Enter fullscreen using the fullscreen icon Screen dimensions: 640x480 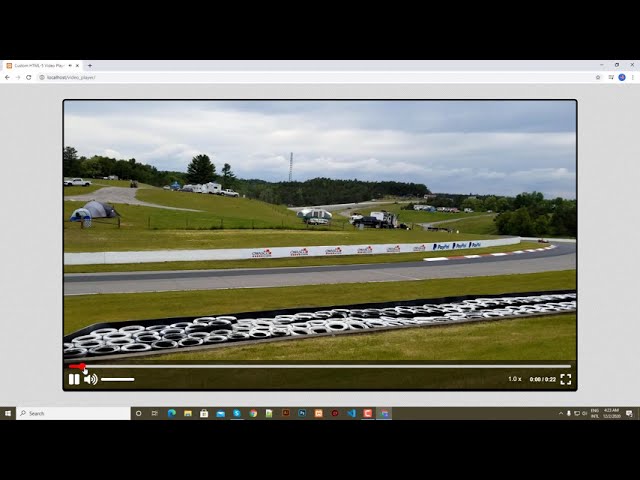566,379
